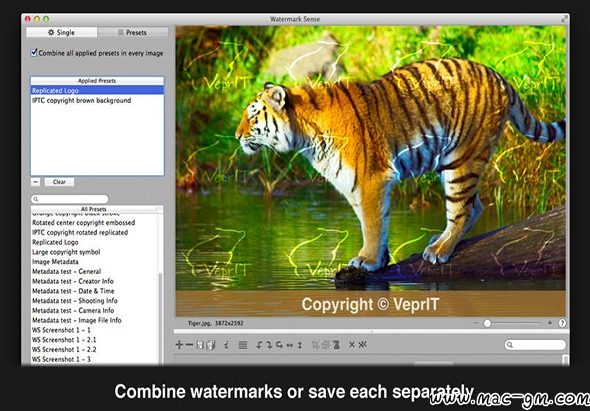This screenshot has height=411, width=590.
Task: Select Metadata test - Image File Info preset
Action: (x=94, y=320)
